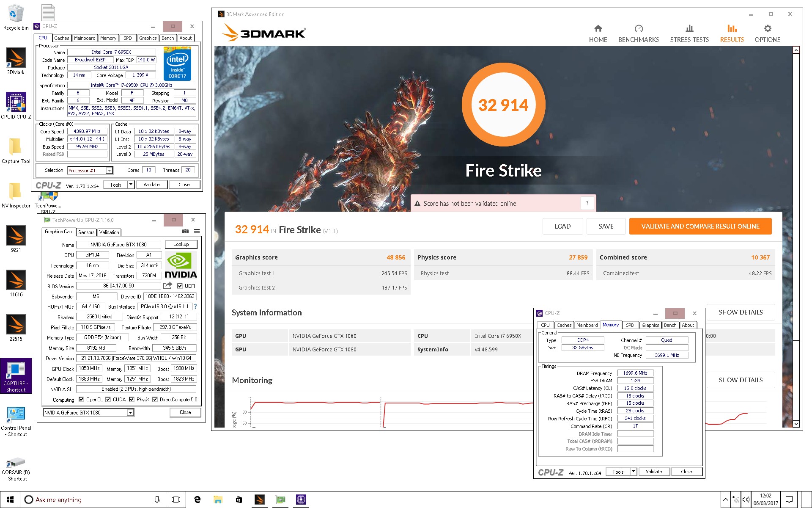Go to 3DMark HOME

tap(598, 33)
